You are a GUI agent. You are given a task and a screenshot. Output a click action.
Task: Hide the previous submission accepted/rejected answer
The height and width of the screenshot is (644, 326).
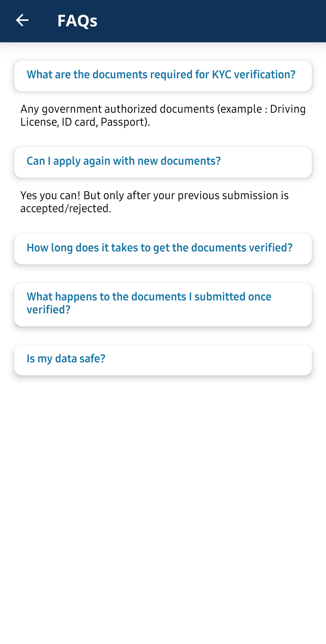163,162
